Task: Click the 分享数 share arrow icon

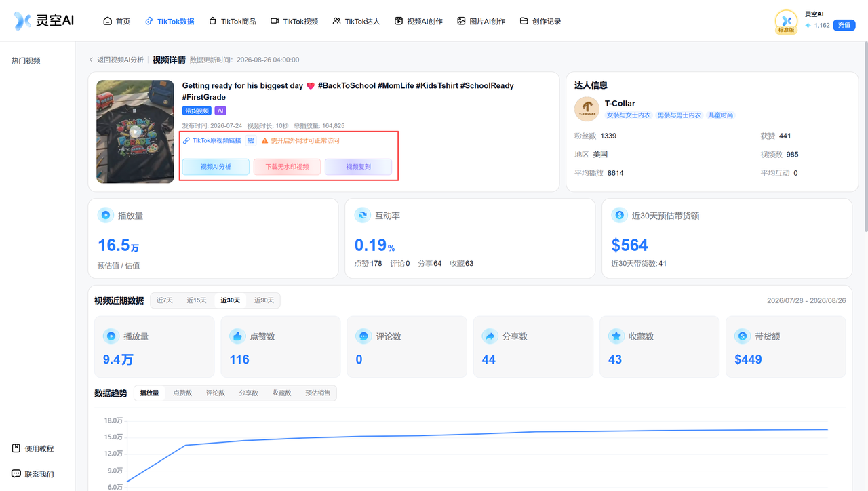Action: [x=490, y=336]
